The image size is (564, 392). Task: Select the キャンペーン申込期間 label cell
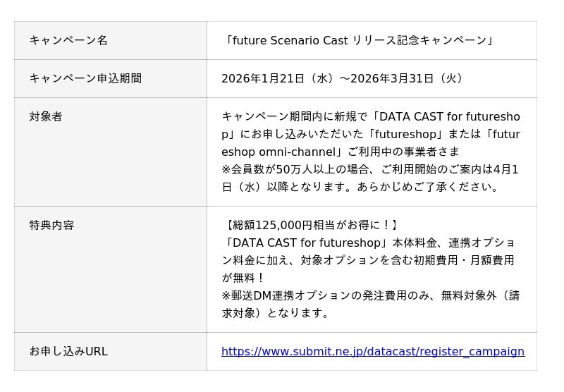click(x=85, y=78)
